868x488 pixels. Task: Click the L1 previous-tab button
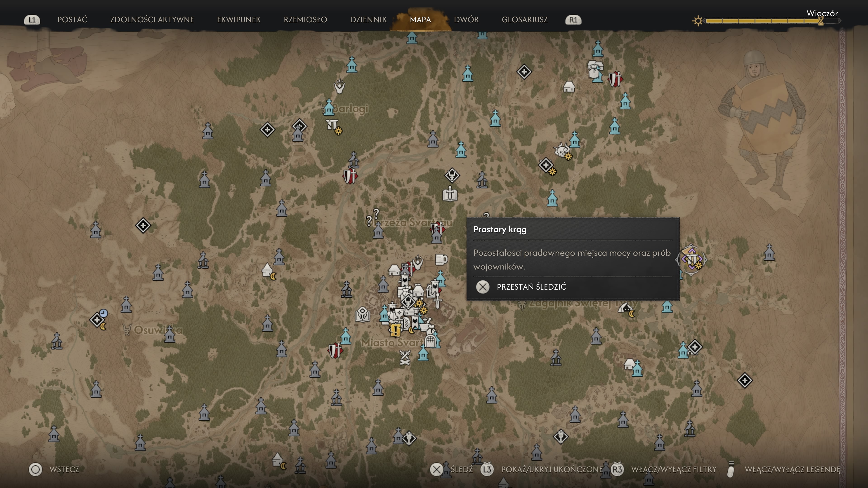(x=32, y=20)
